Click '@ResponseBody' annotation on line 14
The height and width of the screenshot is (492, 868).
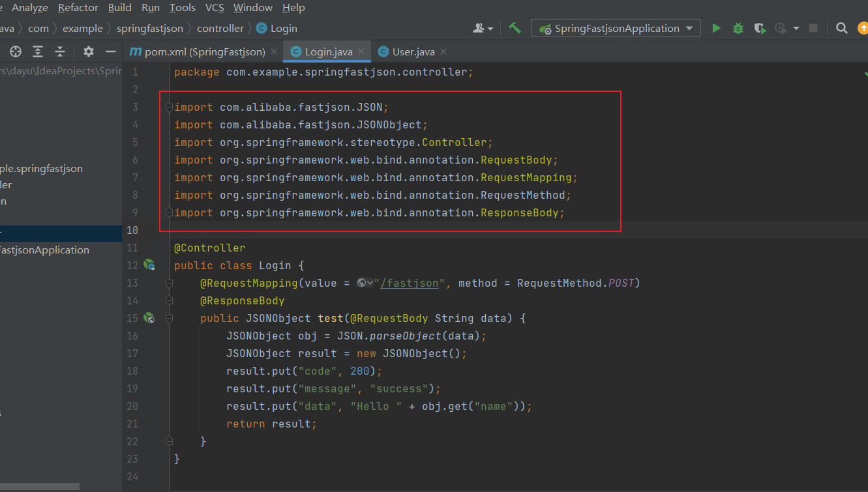[x=243, y=300]
